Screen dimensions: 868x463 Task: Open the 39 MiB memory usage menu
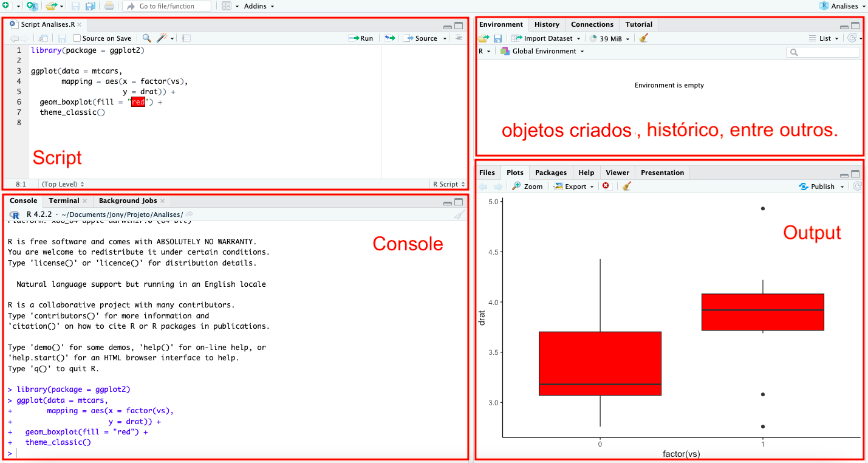[x=609, y=38]
